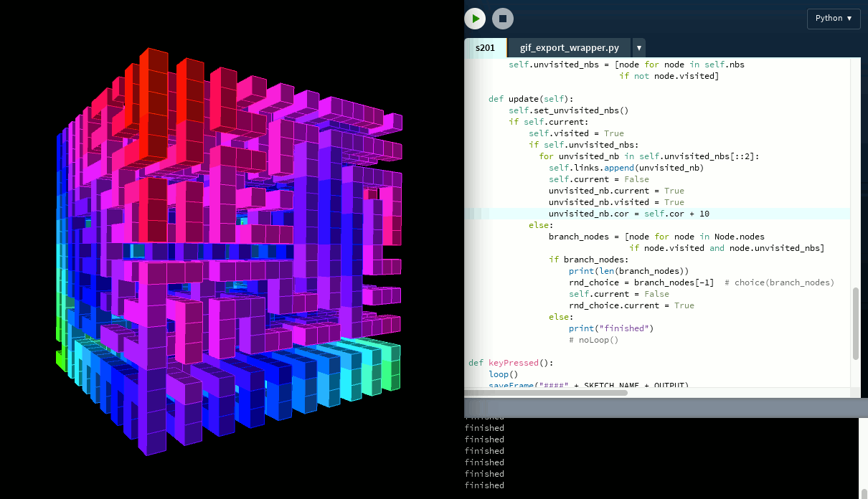This screenshot has height=499, width=868.
Task: Stop the running sketch
Action: click(503, 19)
